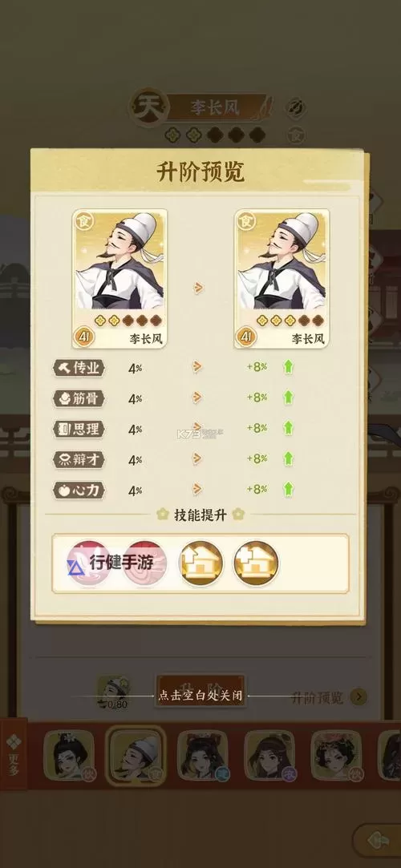401x868 pixels.
Task: Click the 升阶预览 link text
Action: click(318, 697)
